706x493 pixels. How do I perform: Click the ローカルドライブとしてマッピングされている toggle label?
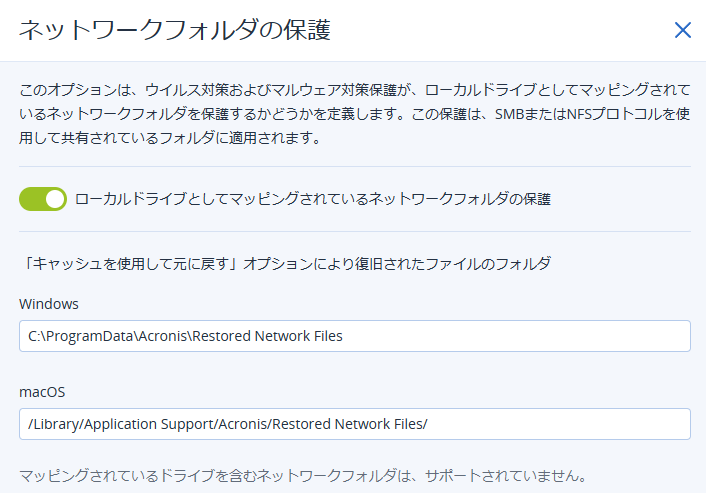(312, 199)
